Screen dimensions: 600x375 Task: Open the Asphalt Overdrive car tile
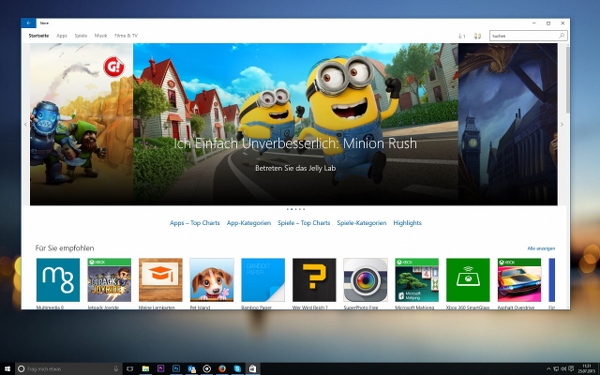(x=519, y=280)
